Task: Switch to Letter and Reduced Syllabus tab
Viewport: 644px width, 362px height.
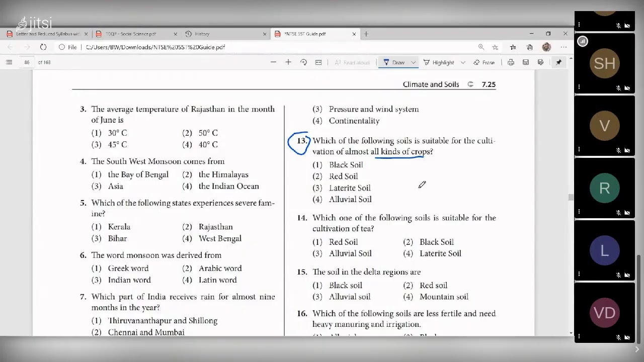Action: point(47,34)
